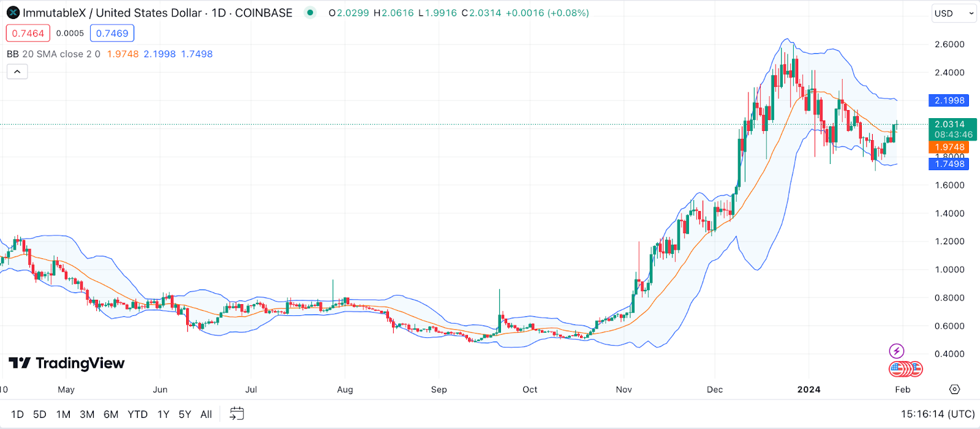Click the May label on time axis
980x429 pixels.
[66, 389]
